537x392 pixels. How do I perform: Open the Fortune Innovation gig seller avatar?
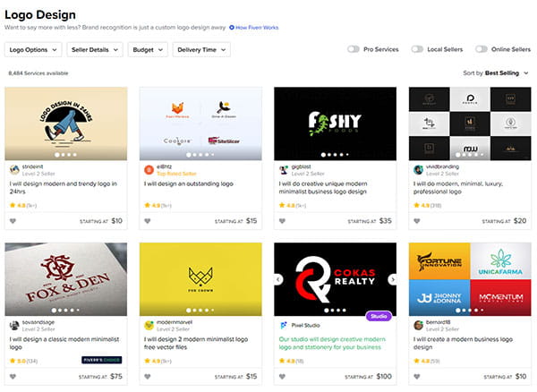418,325
